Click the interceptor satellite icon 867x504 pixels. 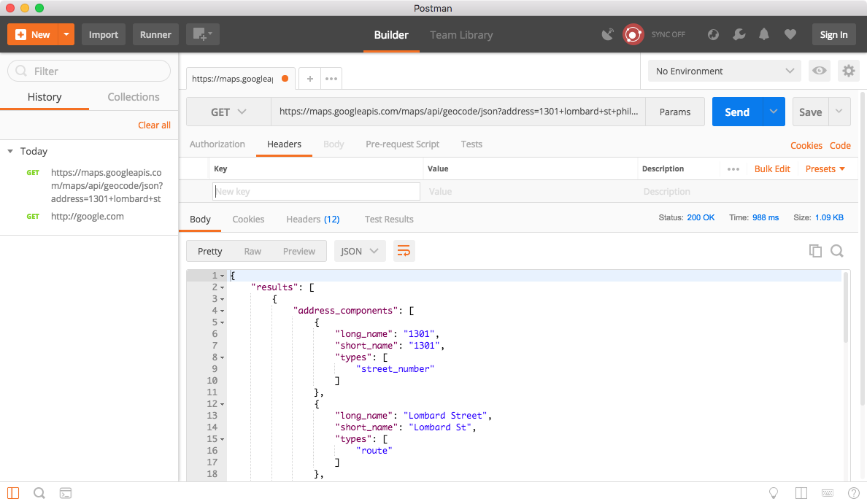point(607,34)
